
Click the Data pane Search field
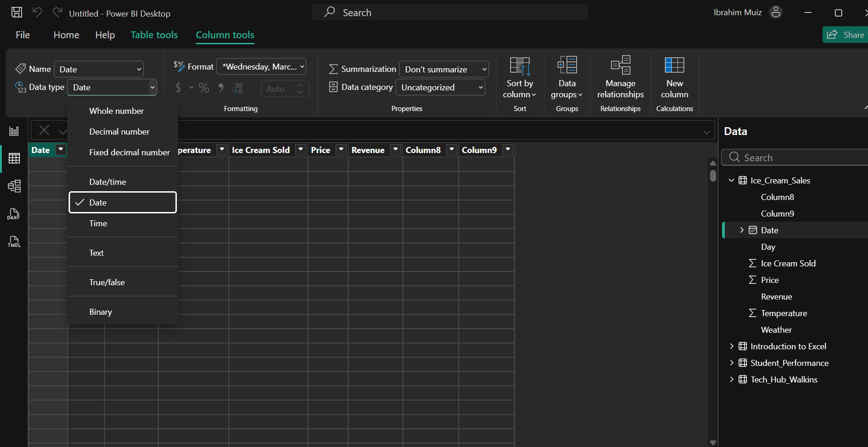click(794, 158)
